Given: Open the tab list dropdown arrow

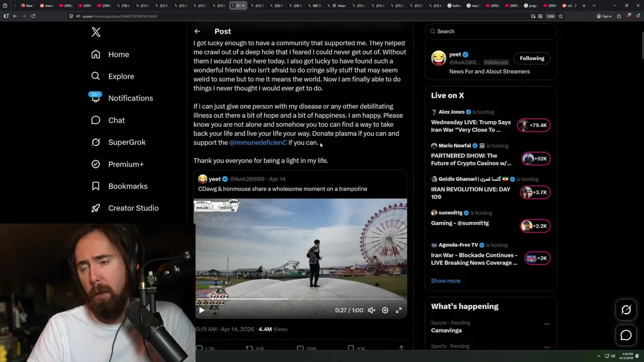Looking at the screenshot, I should pyautogui.click(x=594, y=6).
